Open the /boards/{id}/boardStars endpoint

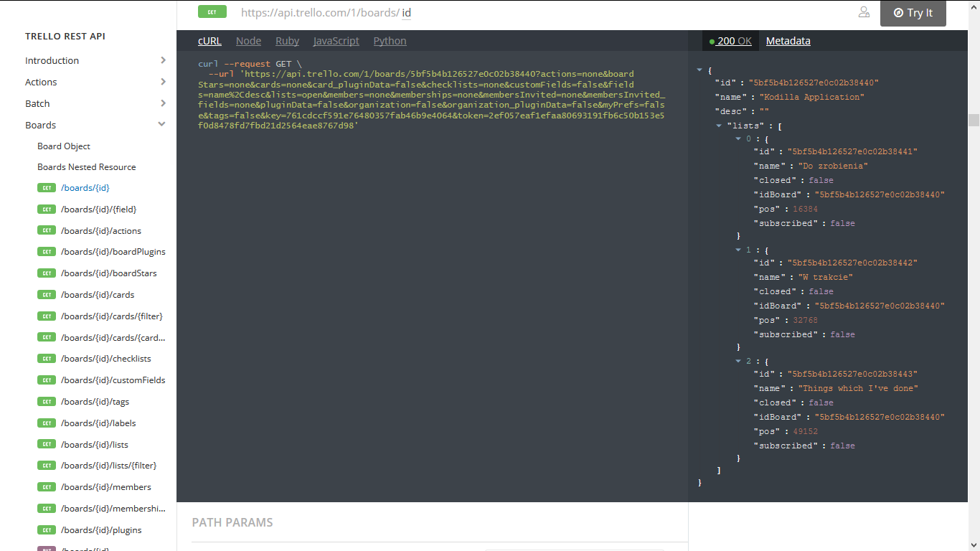pyautogui.click(x=109, y=273)
